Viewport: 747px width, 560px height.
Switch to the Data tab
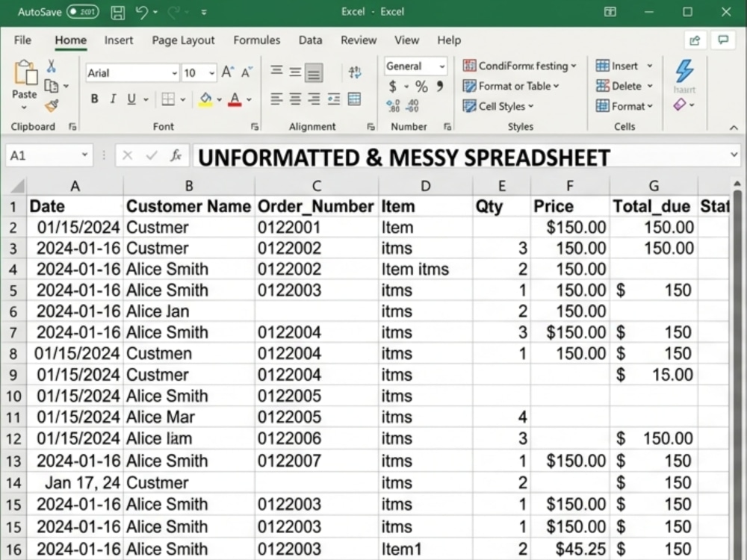(310, 40)
